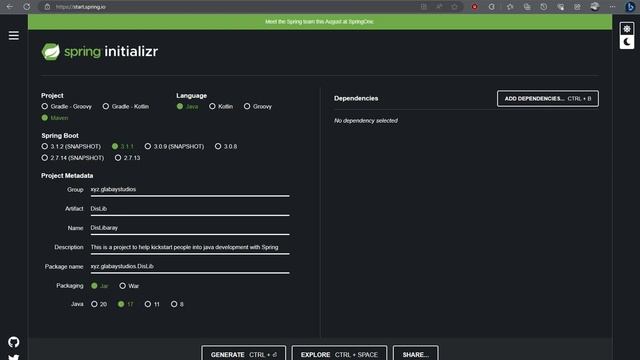Screen dimensions: 640x360
Task: Select Spring Boot 3.1.2 (SNAPSHOT)
Action: [71, 146]
